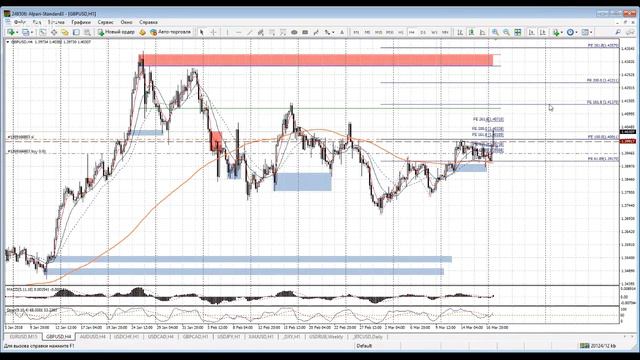
Task: Switch to MN timeframe
Action: coord(445,32)
